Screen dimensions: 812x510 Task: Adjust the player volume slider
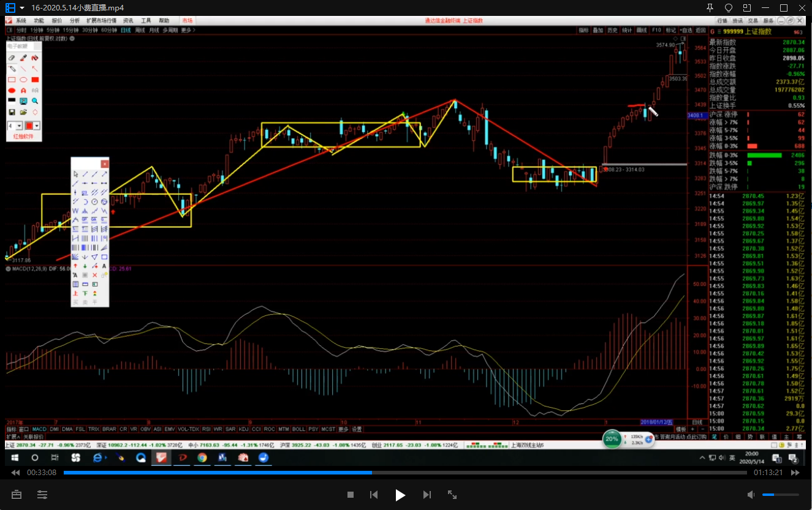780,495
